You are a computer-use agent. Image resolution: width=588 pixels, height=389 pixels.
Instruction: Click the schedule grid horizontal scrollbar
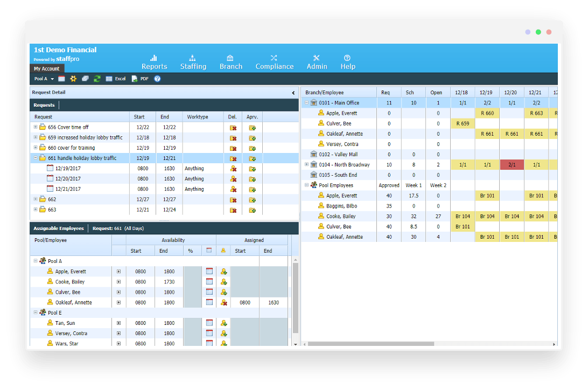[370, 344]
